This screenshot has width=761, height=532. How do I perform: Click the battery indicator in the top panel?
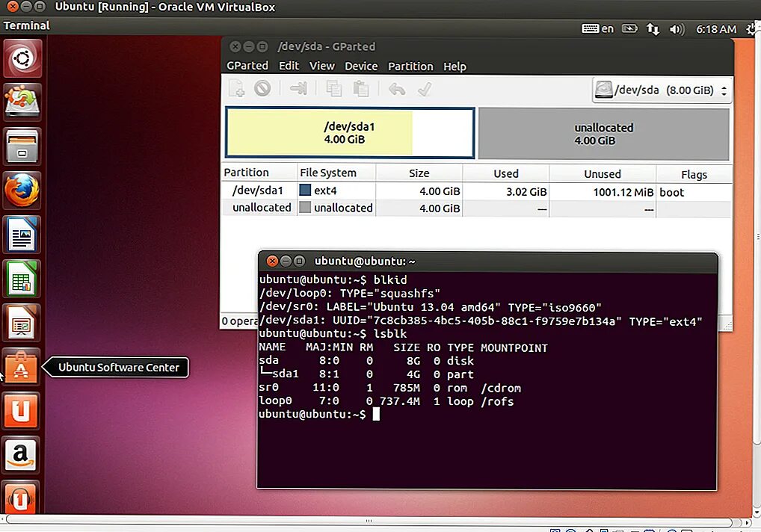coord(629,29)
